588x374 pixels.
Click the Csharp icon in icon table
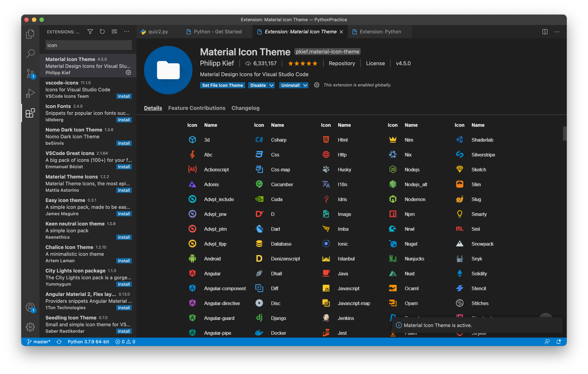259,140
